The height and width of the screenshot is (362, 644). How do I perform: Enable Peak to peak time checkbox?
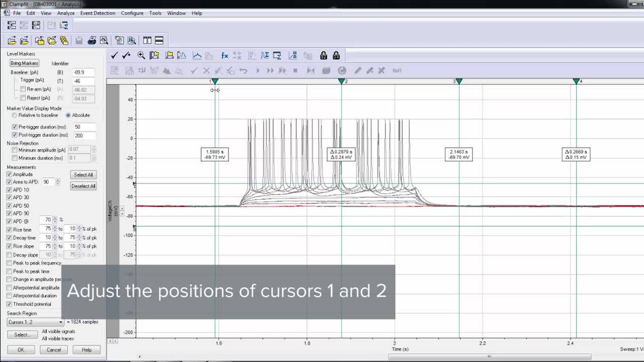(x=9, y=271)
